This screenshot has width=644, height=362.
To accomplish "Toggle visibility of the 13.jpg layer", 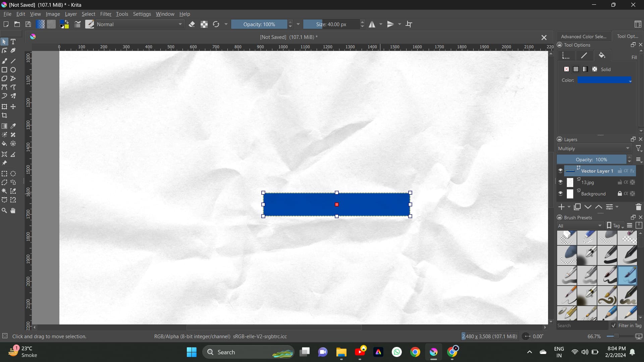I will click(560, 182).
